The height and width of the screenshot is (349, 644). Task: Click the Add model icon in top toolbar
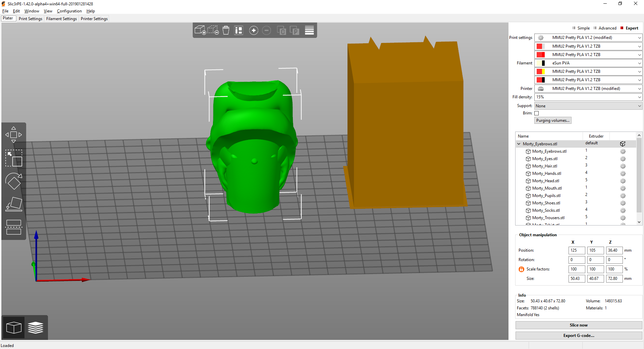click(x=201, y=30)
